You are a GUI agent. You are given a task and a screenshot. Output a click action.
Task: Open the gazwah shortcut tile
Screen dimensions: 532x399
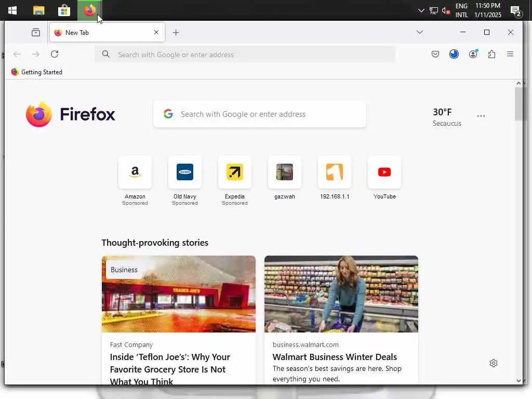coord(285,178)
